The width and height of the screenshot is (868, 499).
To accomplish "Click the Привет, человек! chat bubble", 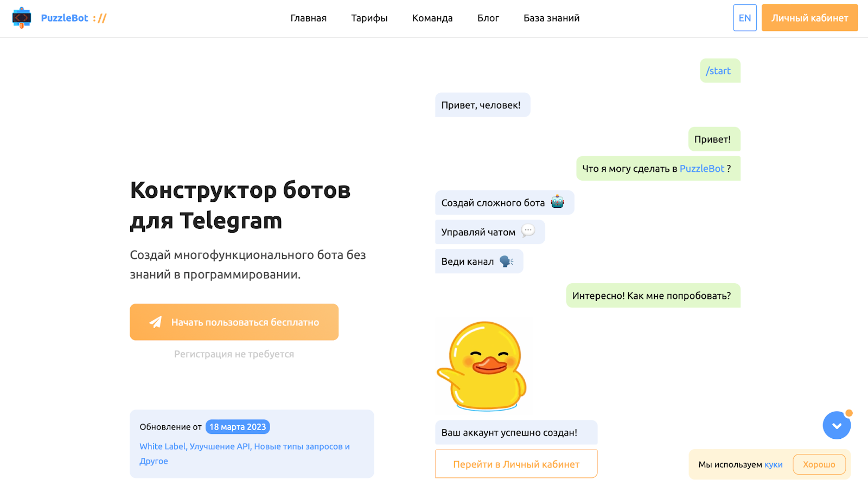I will 482,105.
